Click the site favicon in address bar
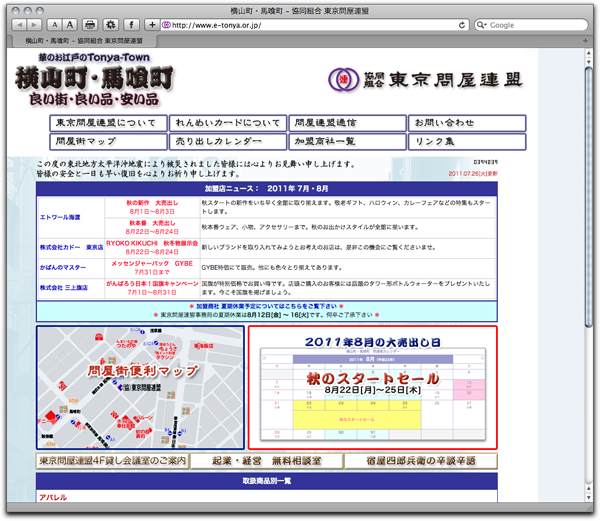This screenshot has width=600, height=521. 166,25
